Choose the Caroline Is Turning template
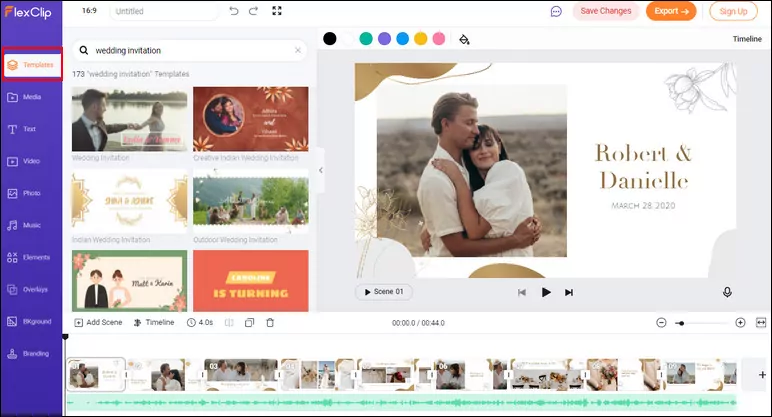 coord(251,281)
